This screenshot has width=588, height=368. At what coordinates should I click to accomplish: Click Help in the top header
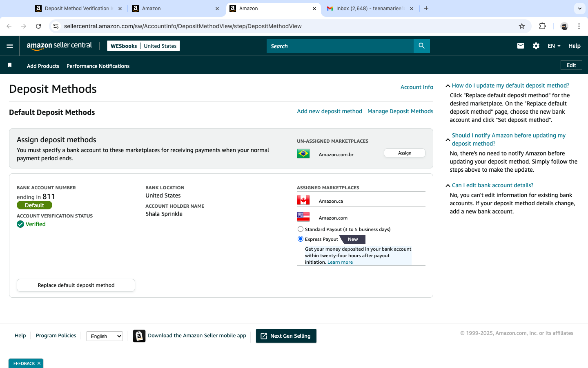coord(574,46)
